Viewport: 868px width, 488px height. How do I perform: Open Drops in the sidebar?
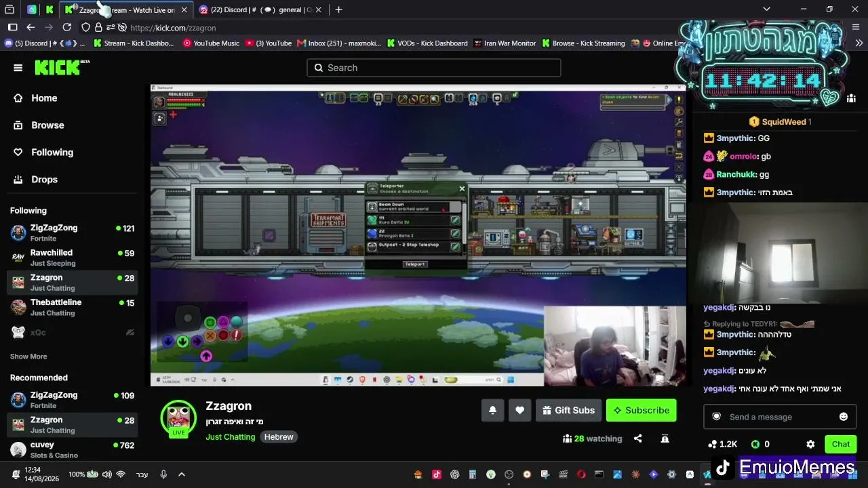[44, 180]
